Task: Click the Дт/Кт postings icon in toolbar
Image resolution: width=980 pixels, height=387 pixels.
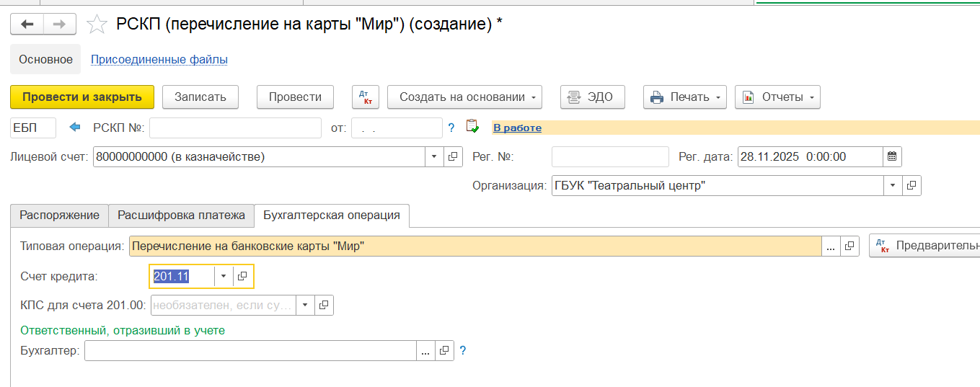Action: tap(364, 97)
